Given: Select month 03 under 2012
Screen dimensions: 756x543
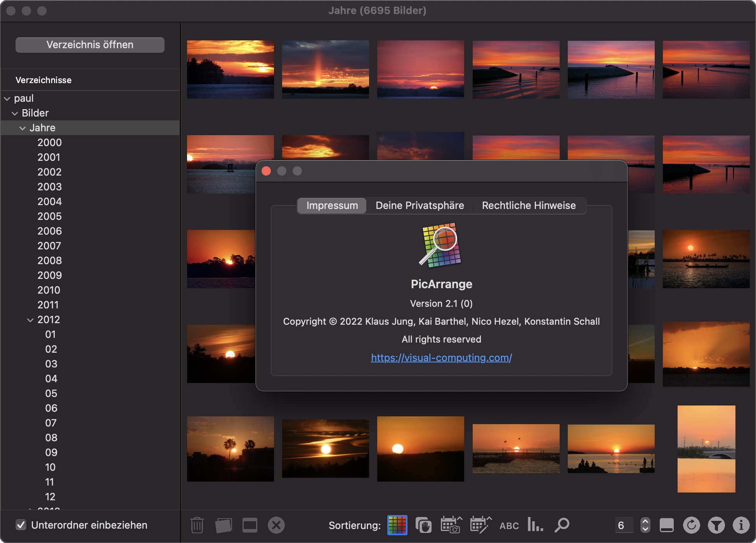Looking at the screenshot, I should (x=51, y=364).
